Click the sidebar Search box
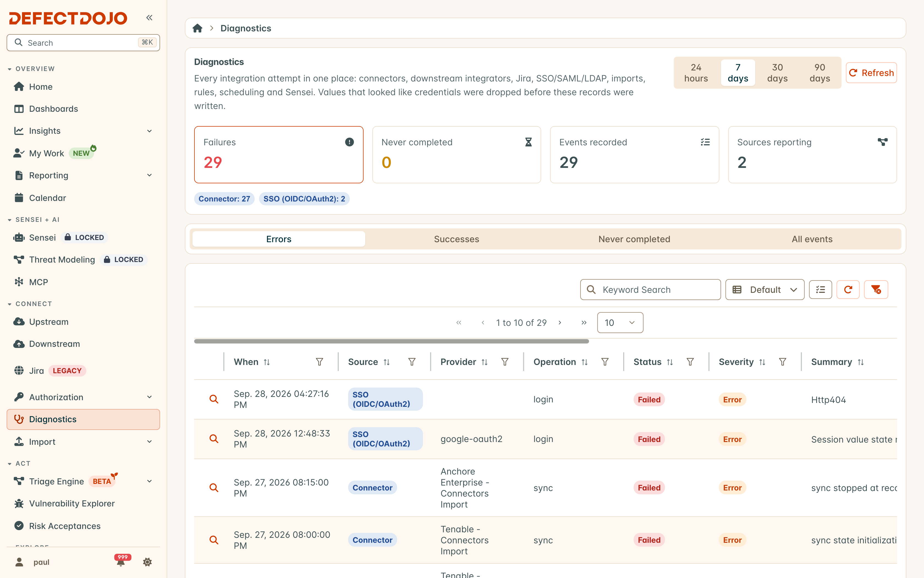Viewport: 924px width, 578px height. click(x=83, y=42)
